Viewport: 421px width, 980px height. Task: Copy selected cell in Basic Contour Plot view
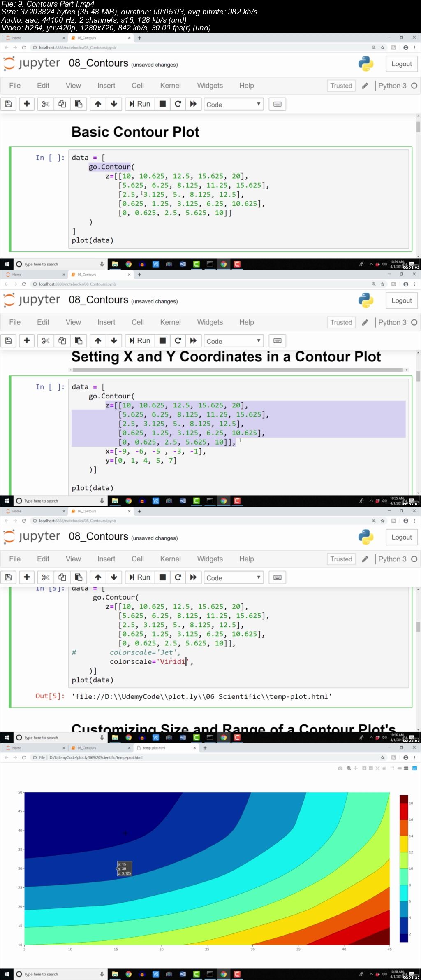(62, 104)
